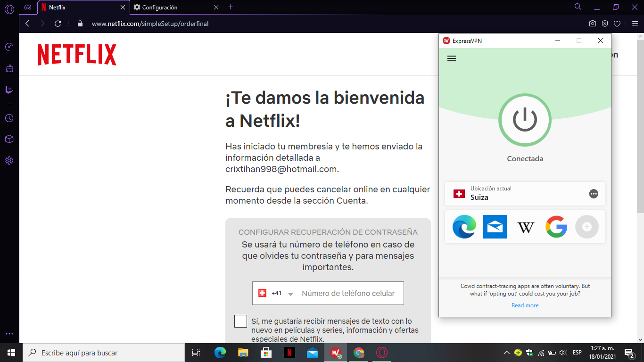644x362 pixels.
Task: Bookmark this page with the heart icon
Action: 617,24
